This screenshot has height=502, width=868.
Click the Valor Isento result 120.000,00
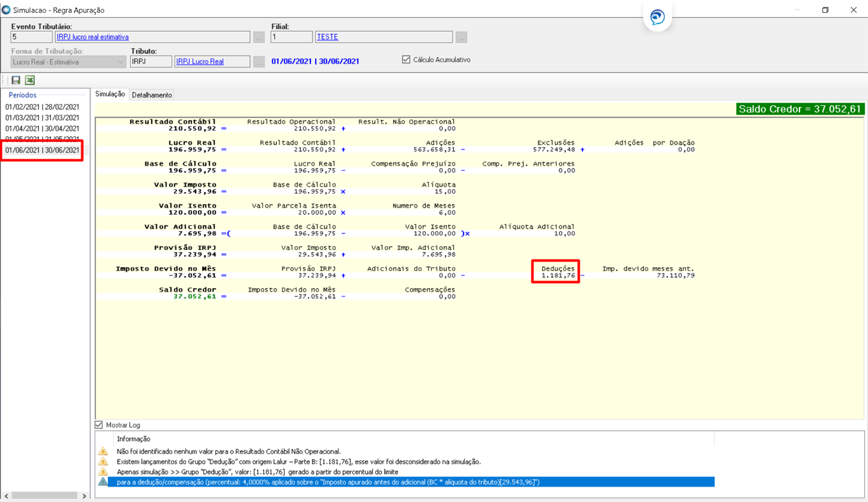click(191, 213)
